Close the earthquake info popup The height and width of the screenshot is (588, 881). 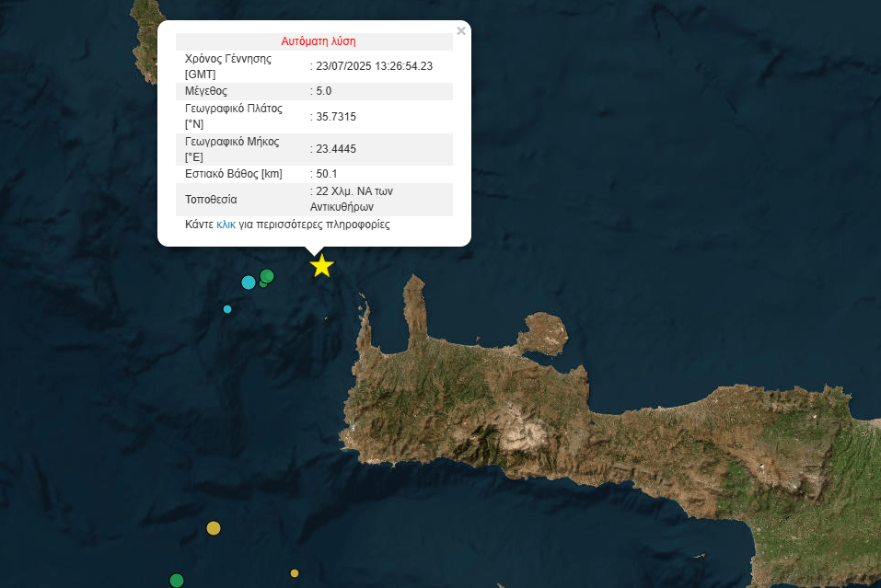pyautogui.click(x=460, y=31)
